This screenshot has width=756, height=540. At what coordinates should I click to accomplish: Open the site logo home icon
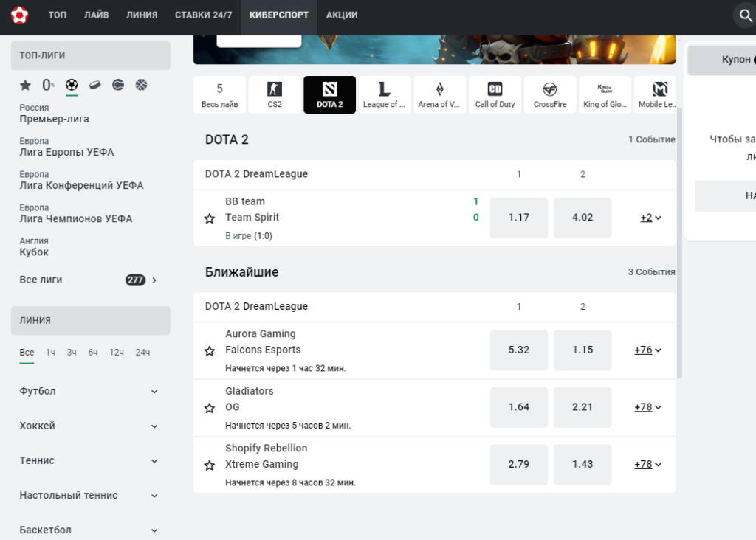click(x=19, y=15)
